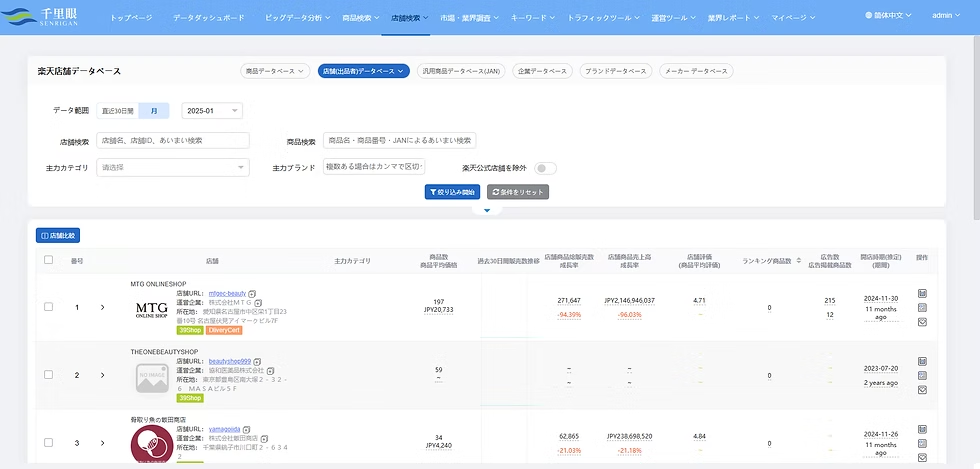Click icon next to 株式会社飯田商店
The image size is (980, 469).
coord(264,439)
